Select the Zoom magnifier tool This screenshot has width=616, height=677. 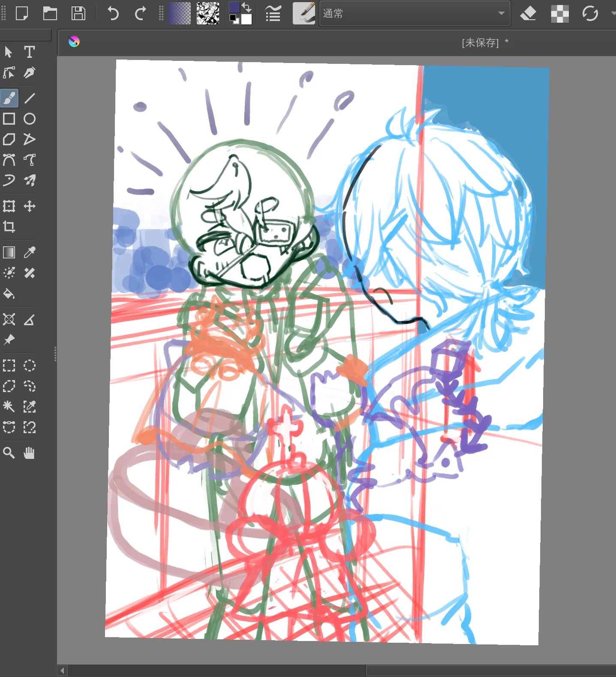pyautogui.click(x=9, y=453)
